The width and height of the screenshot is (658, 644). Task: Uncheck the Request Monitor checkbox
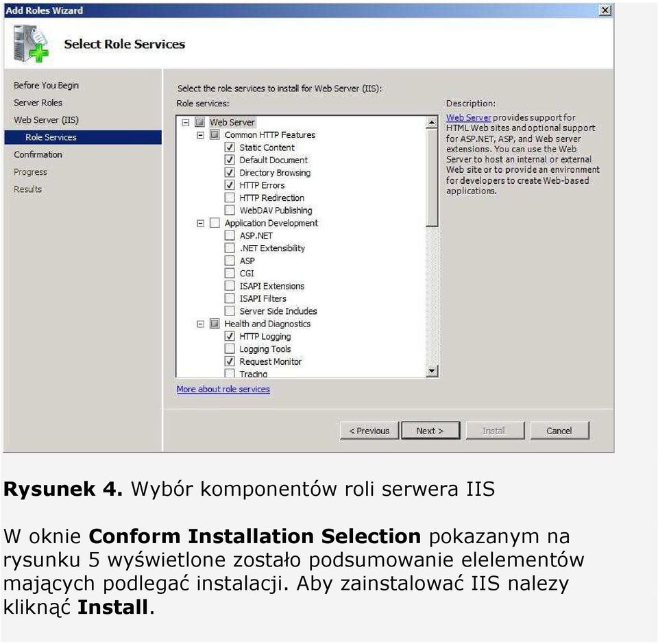230,361
